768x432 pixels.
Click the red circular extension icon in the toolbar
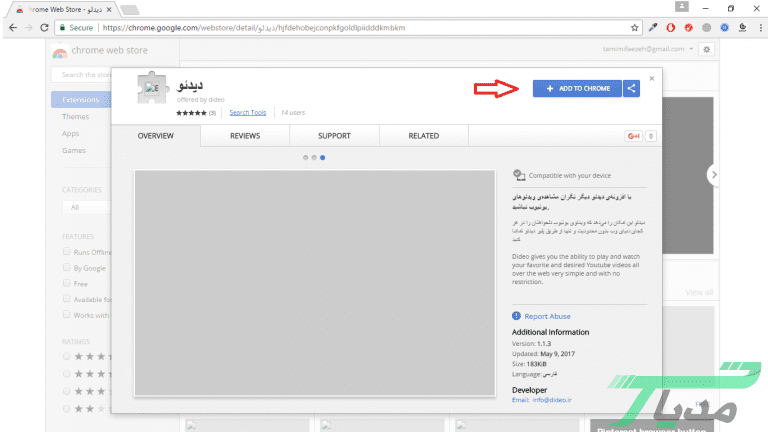click(689, 28)
